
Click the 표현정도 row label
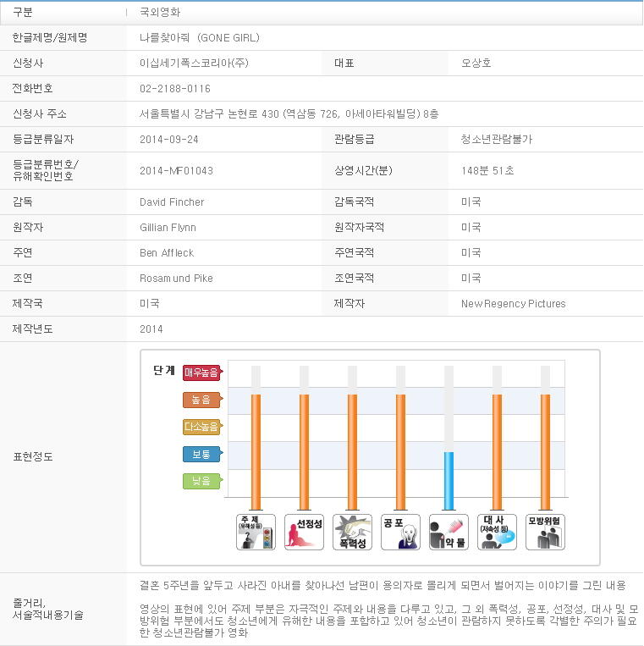click(33, 456)
